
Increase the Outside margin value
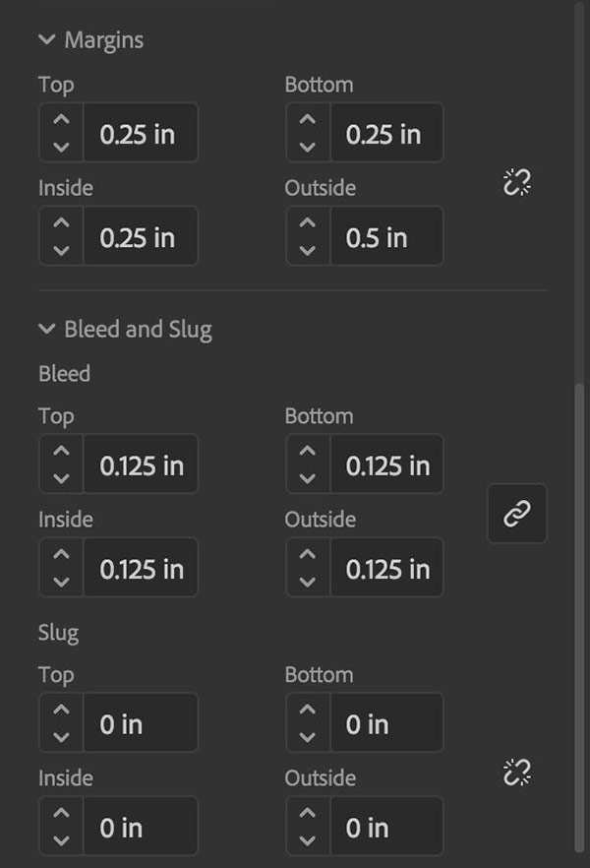(308, 222)
